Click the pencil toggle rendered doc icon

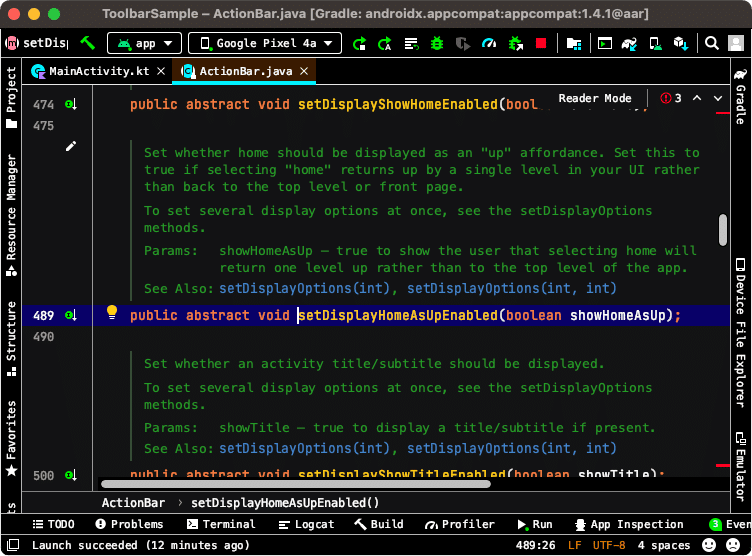pyautogui.click(x=71, y=146)
